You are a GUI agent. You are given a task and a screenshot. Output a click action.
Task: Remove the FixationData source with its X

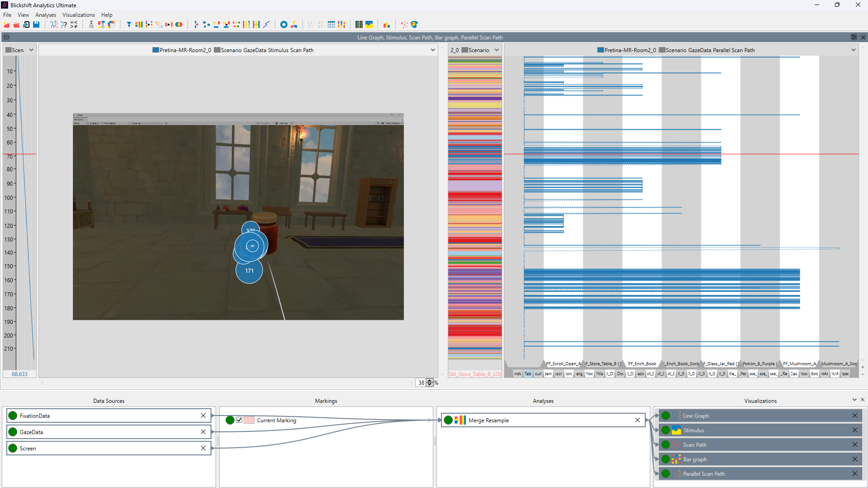tap(203, 416)
